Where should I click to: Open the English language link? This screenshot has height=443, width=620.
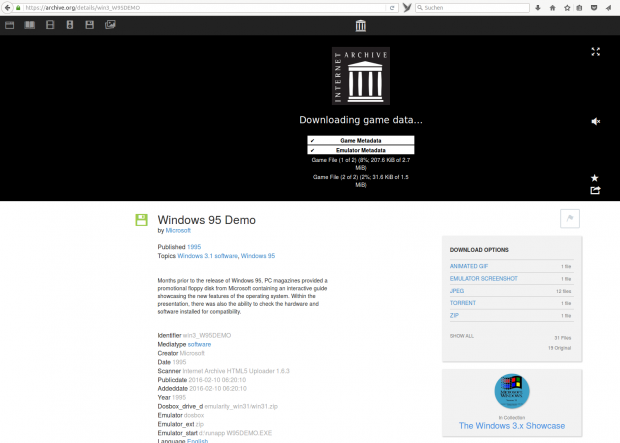tap(197, 441)
